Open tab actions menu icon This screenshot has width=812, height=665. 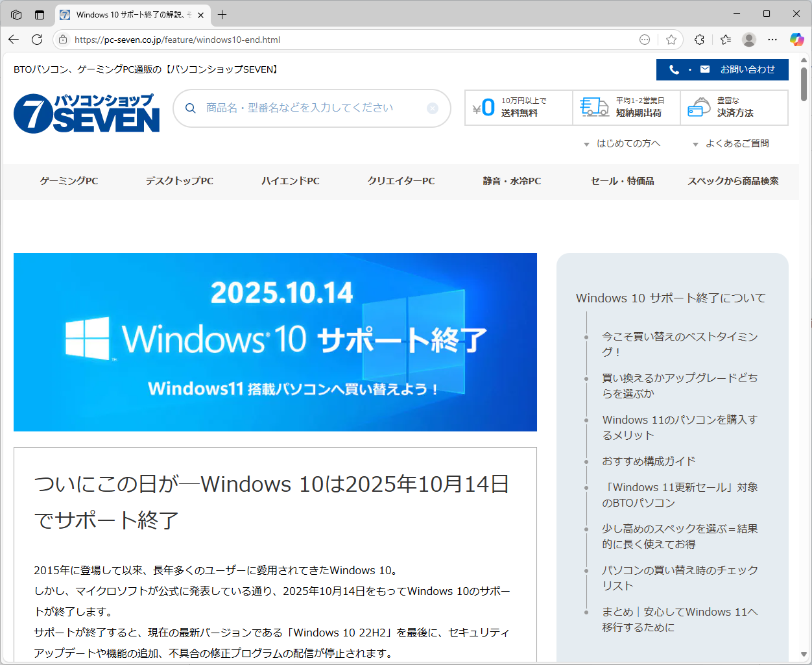pos(40,14)
